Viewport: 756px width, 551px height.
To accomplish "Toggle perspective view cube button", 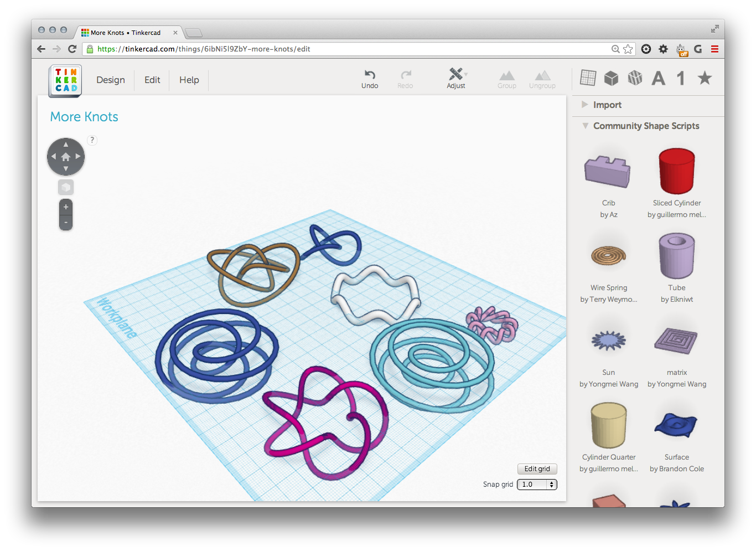I will (x=66, y=187).
